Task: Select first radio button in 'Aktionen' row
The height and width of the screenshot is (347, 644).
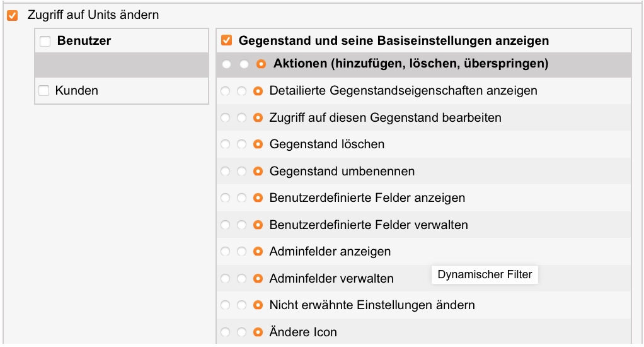Action: point(227,64)
